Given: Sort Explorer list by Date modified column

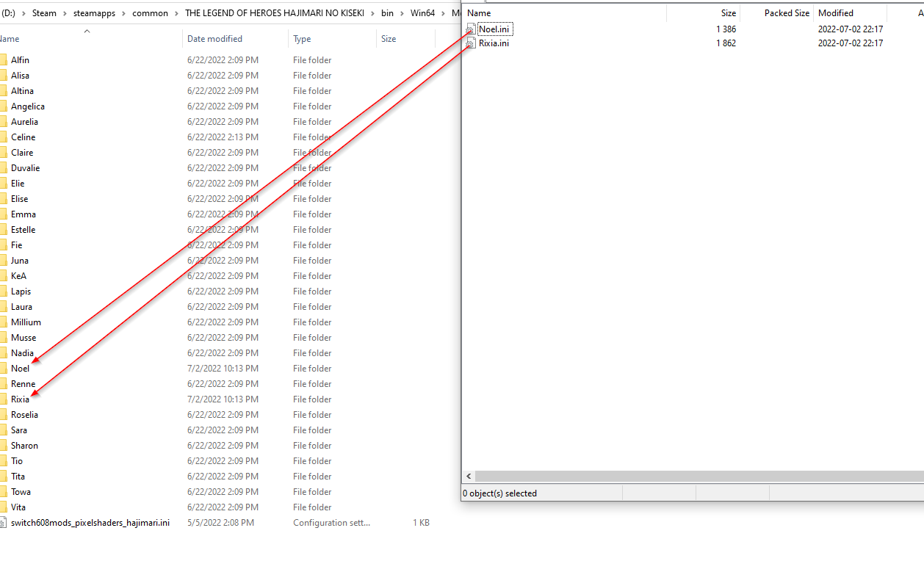Looking at the screenshot, I should point(214,39).
